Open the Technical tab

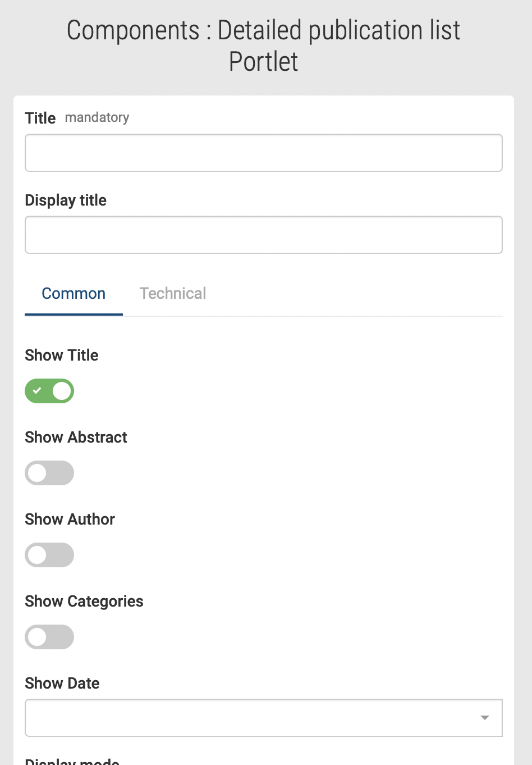point(173,294)
